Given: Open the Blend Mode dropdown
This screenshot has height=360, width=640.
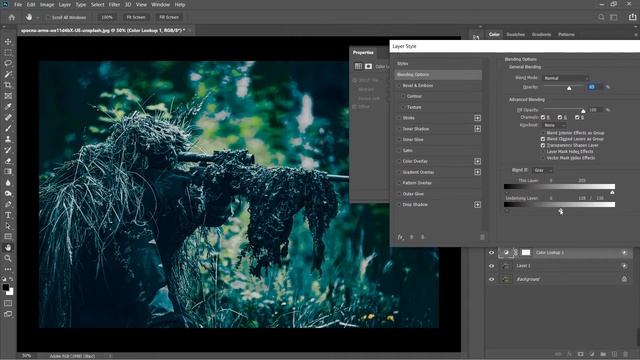Looking at the screenshot, I should [566, 78].
